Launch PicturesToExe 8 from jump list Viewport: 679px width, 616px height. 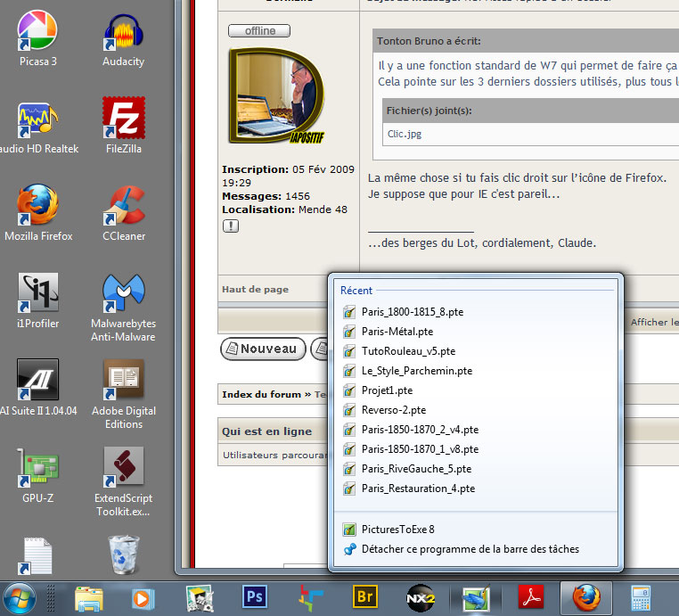pos(397,530)
